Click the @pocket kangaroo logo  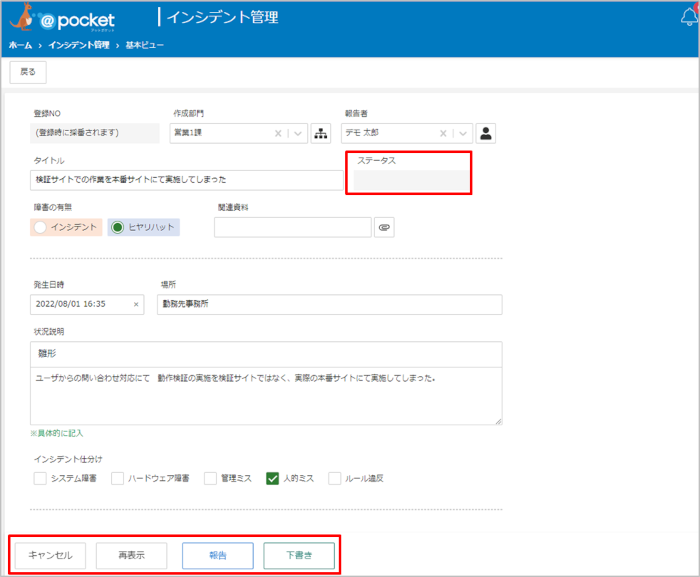point(62,19)
